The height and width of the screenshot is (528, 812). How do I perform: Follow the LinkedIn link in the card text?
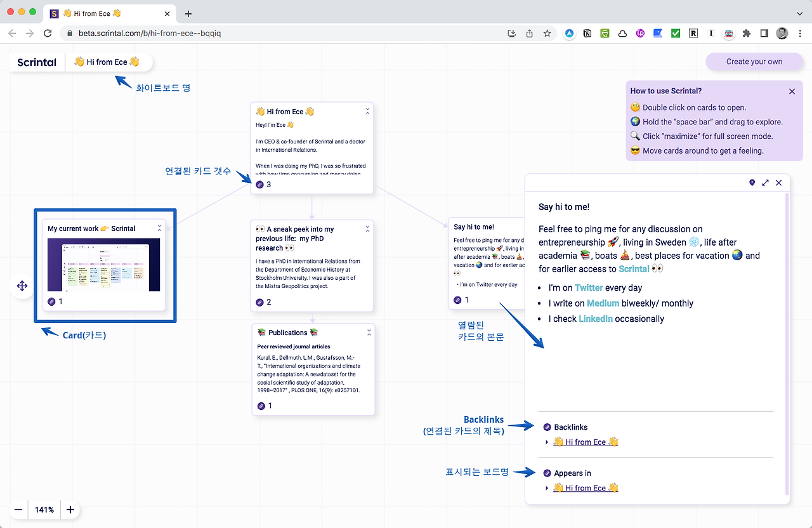pyautogui.click(x=596, y=319)
